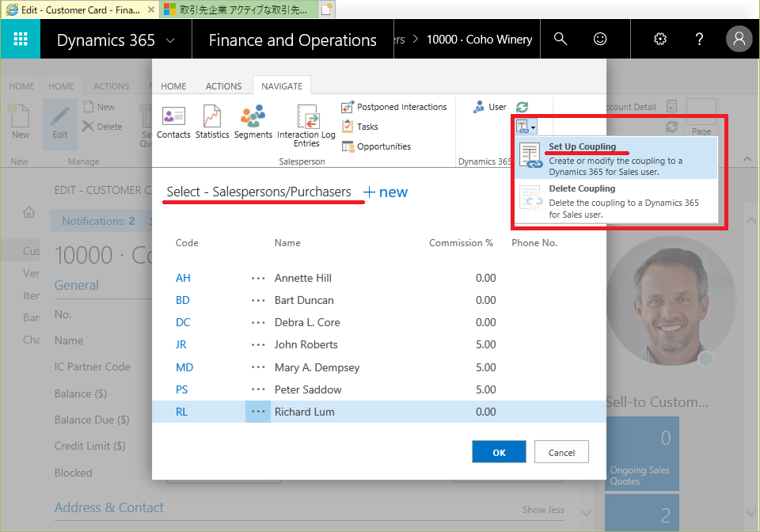760x532 pixels.
Task: Sort by the Name column header
Action: coord(287,243)
